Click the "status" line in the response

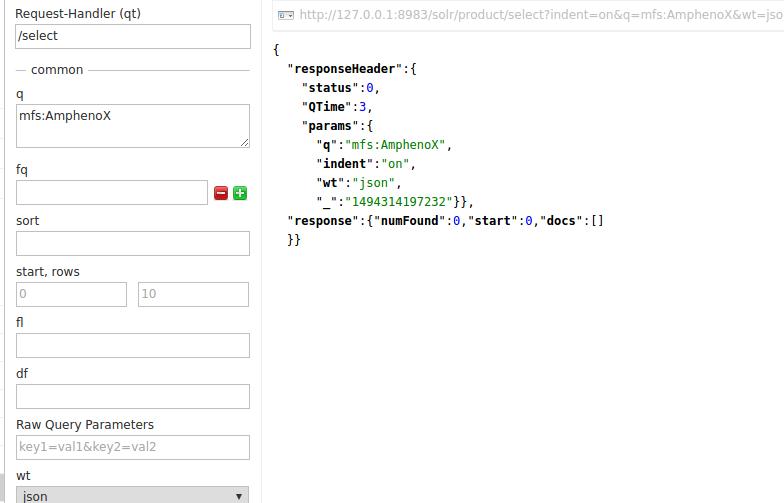coord(341,88)
